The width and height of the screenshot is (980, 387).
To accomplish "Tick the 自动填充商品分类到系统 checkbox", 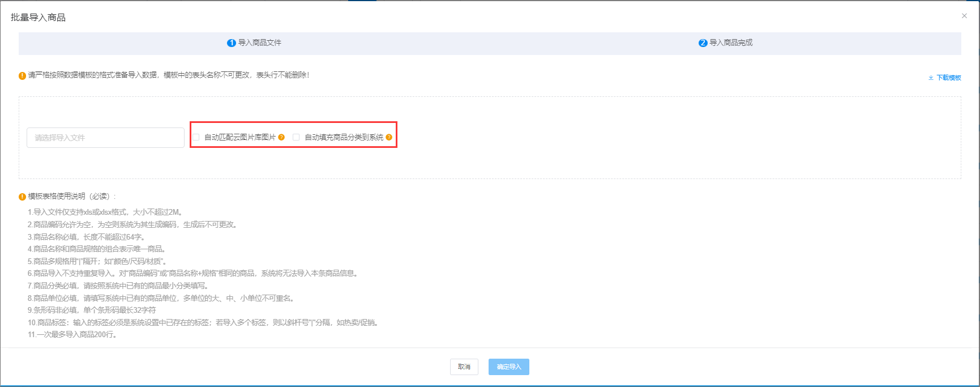I will click(296, 137).
